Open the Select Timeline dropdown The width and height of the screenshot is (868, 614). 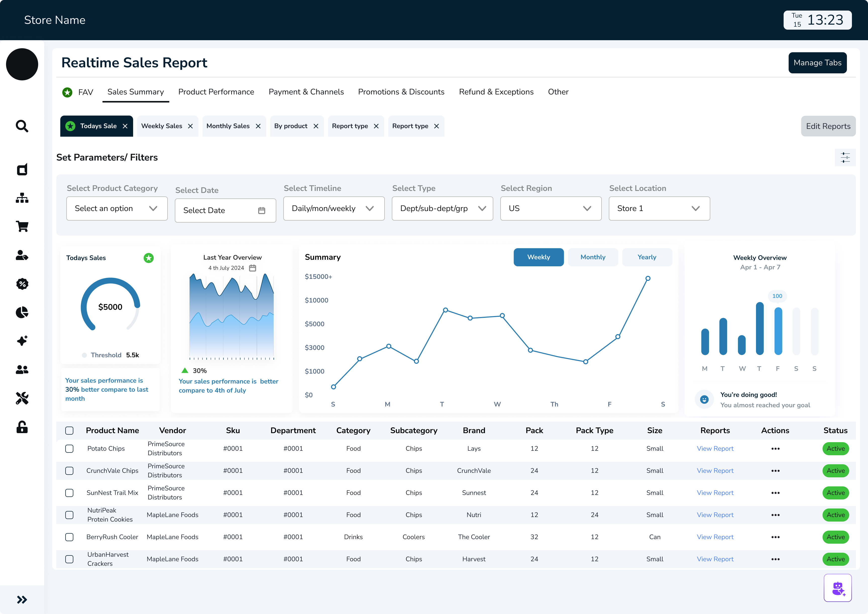334,209
